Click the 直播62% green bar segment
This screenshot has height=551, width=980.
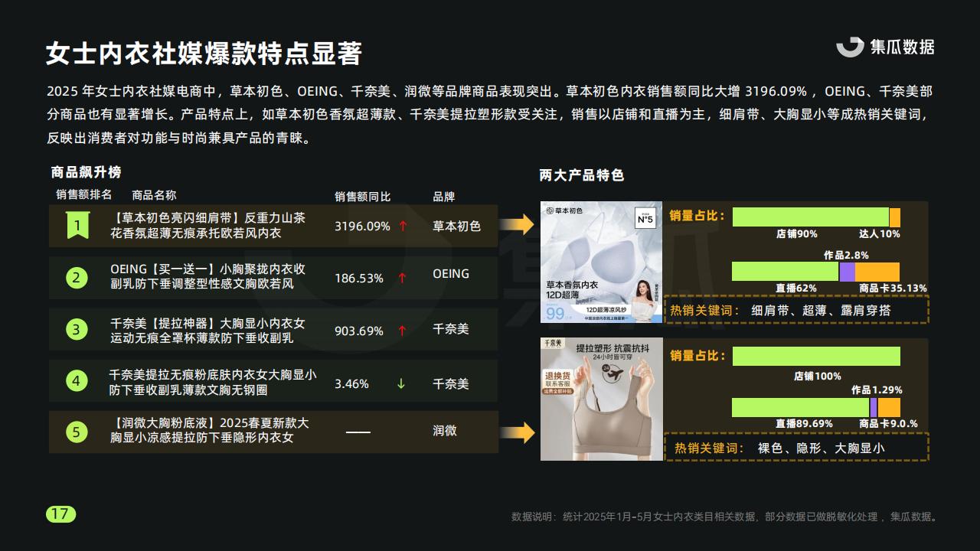click(786, 272)
